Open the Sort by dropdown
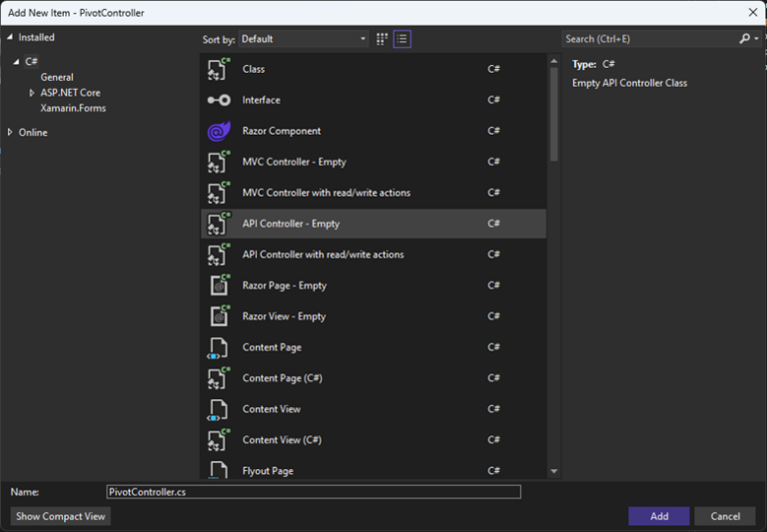 (x=304, y=39)
